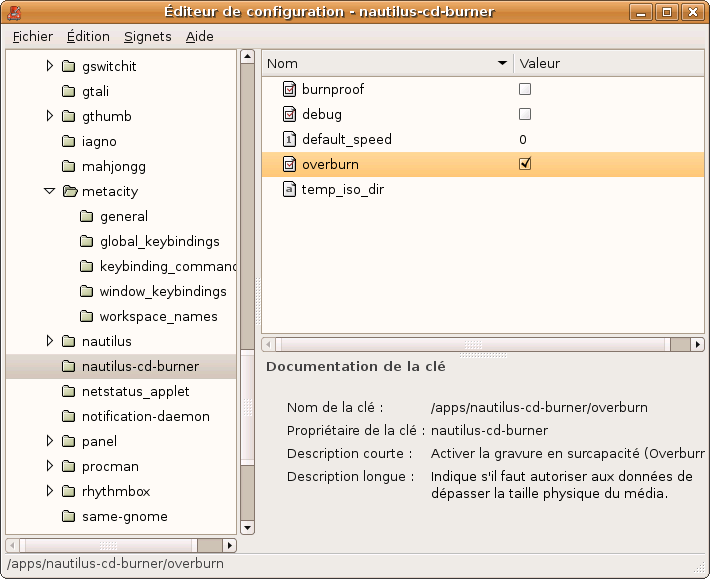
Task: Select the iagno tree entry label
Action: click(x=99, y=141)
